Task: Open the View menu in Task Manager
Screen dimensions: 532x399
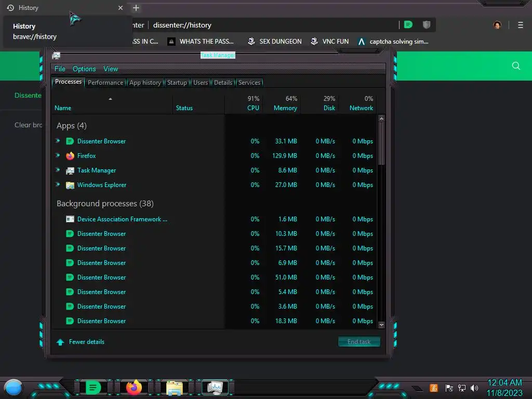Action: (x=111, y=69)
